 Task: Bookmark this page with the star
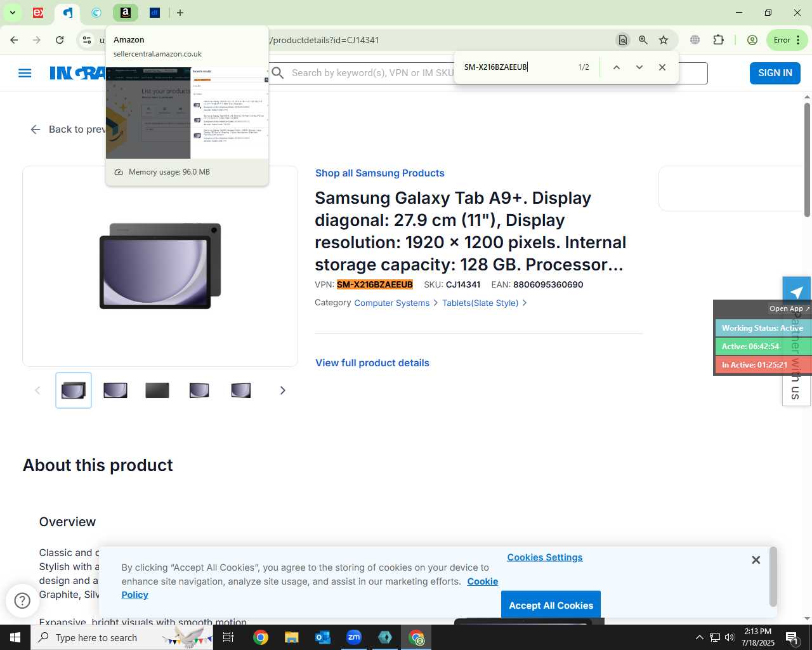[x=664, y=40]
